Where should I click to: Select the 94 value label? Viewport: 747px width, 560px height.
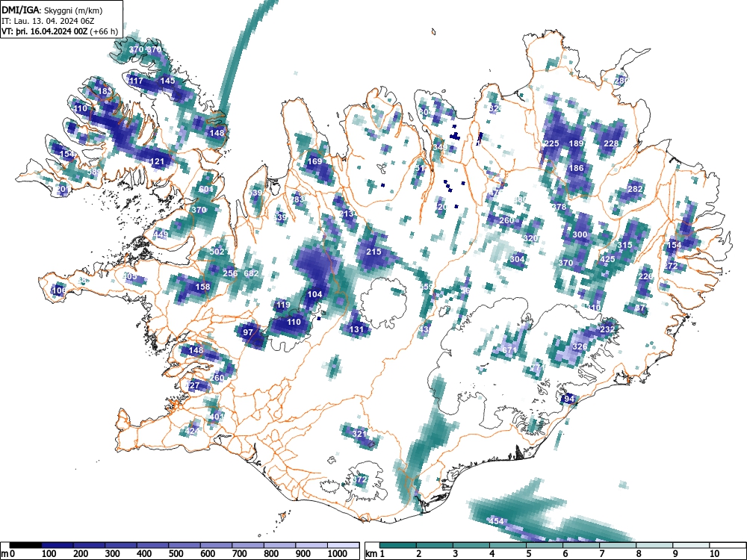(568, 399)
